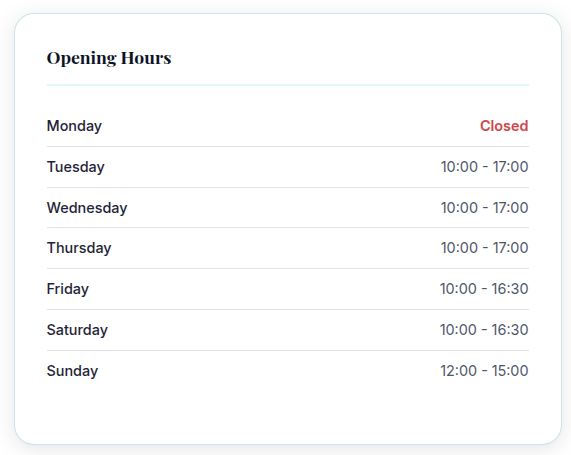The image size is (571, 455).
Task: Click Tuesday's 10:00 - 17:00 hours
Action: [x=484, y=167]
